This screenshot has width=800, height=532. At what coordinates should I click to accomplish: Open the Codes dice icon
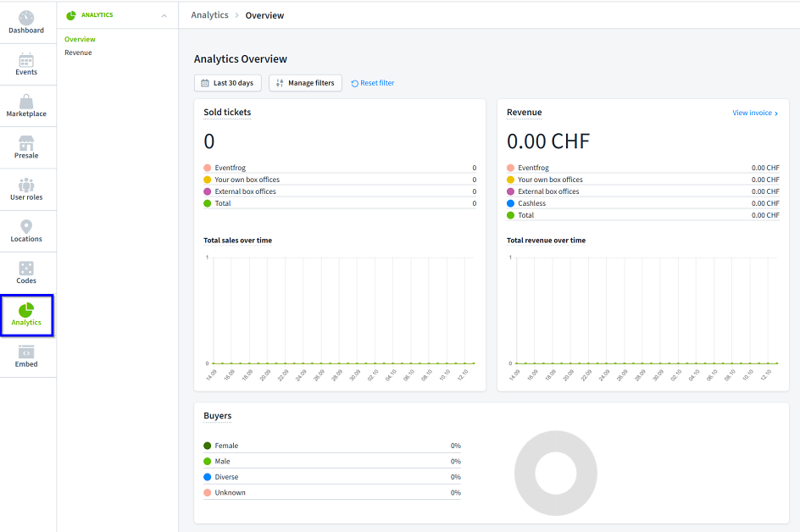(x=26, y=269)
